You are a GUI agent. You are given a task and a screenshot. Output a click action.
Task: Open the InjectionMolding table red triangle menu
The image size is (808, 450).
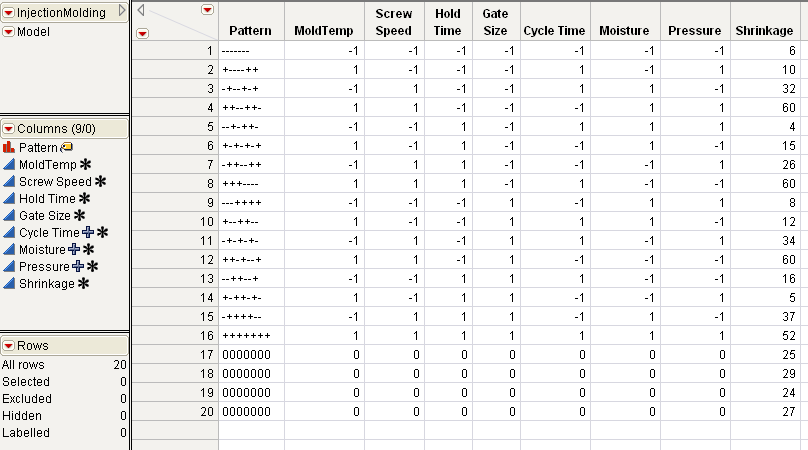pyautogui.click(x=8, y=11)
